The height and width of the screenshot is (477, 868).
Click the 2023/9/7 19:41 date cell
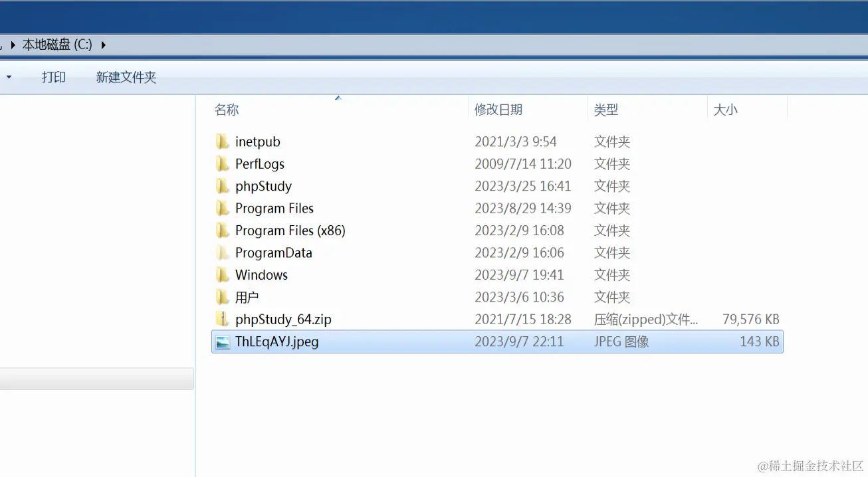coord(519,275)
